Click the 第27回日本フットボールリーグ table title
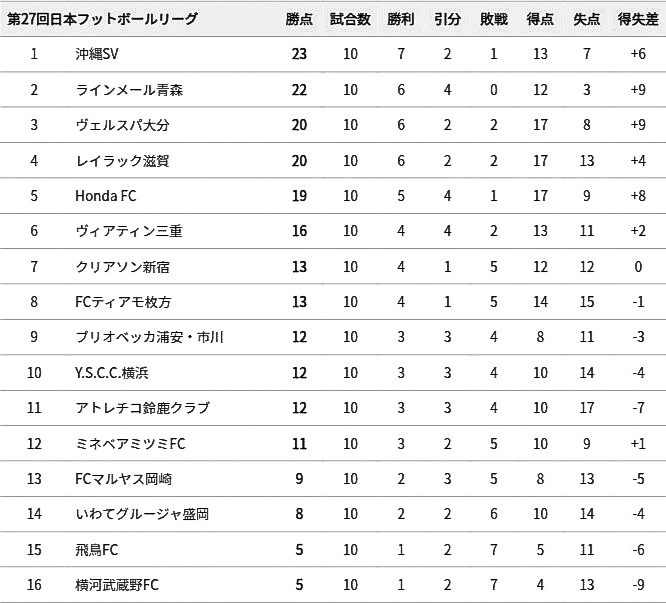Screen dimensions: 666x603 (x=102, y=19)
